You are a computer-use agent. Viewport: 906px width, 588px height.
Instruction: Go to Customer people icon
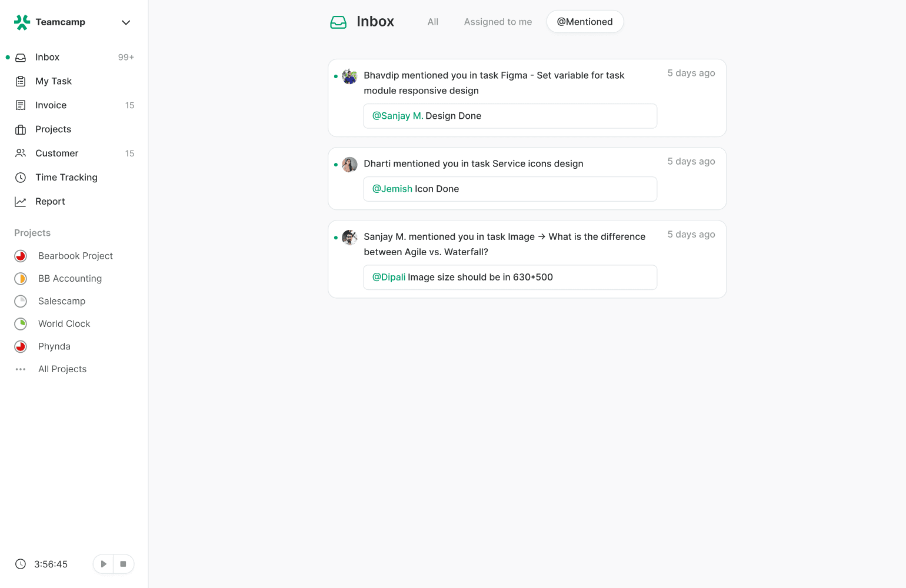pyautogui.click(x=21, y=153)
